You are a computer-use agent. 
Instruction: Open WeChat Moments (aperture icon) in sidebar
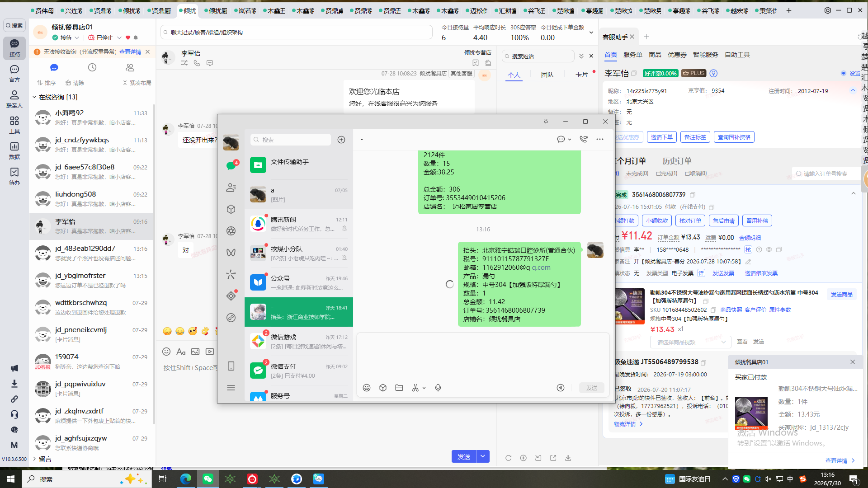coord(231,231)
